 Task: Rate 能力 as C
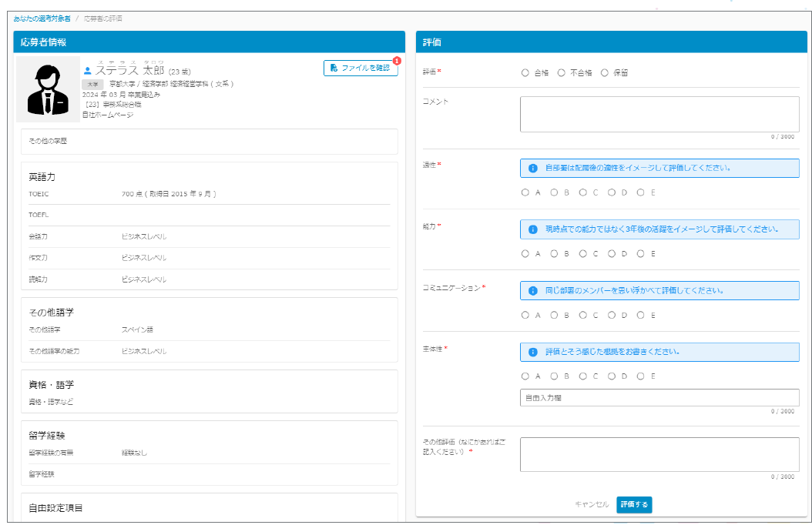583,253
